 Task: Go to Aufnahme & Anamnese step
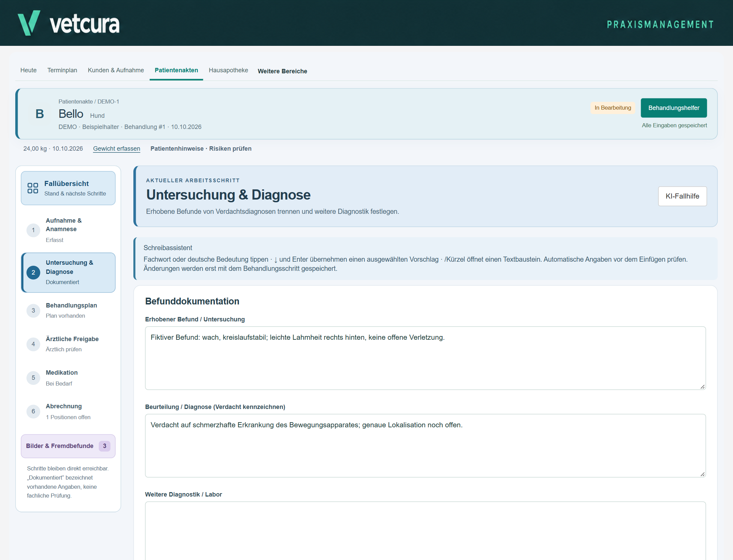tap(68, 230)
